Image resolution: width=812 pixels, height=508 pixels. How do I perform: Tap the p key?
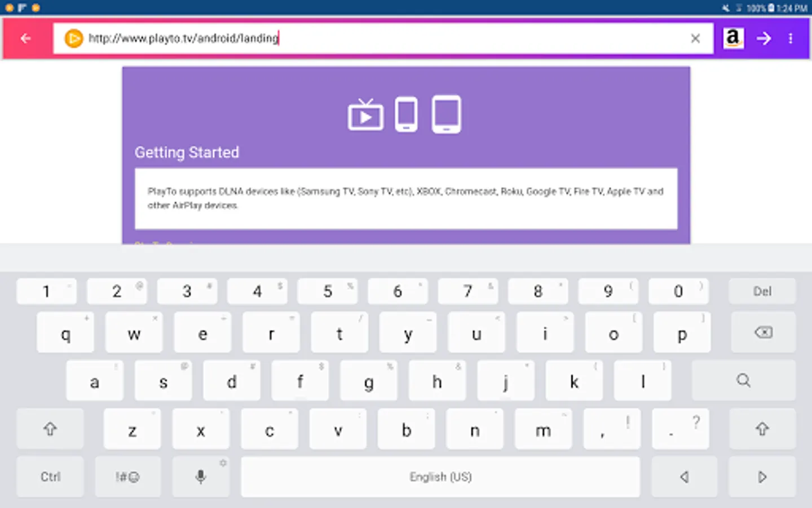pos(682,332)
